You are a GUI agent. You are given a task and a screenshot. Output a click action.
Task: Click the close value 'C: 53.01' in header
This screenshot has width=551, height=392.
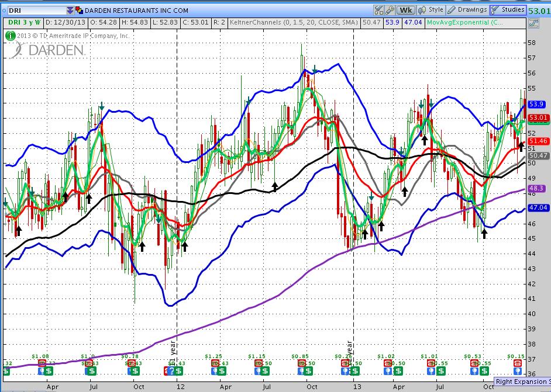tap(195, 23)
